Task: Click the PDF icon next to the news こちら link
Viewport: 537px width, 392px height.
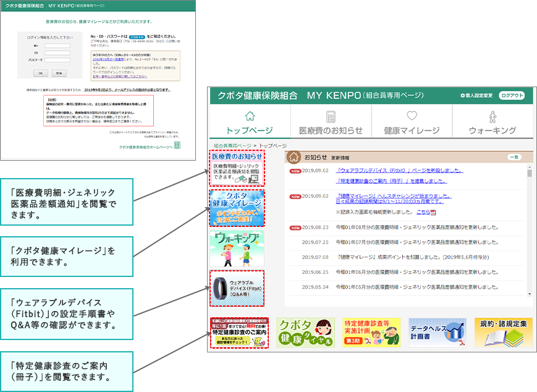Action: coord(433,213)
